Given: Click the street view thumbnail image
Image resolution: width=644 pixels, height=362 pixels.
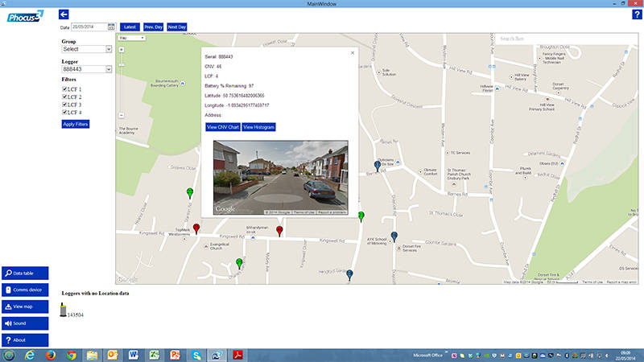Looking at the screenshot, I should [280, 178].
